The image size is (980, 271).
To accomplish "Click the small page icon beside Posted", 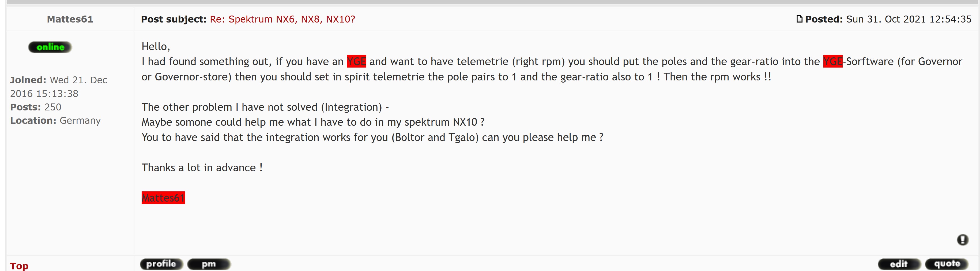I will point(799,19).
